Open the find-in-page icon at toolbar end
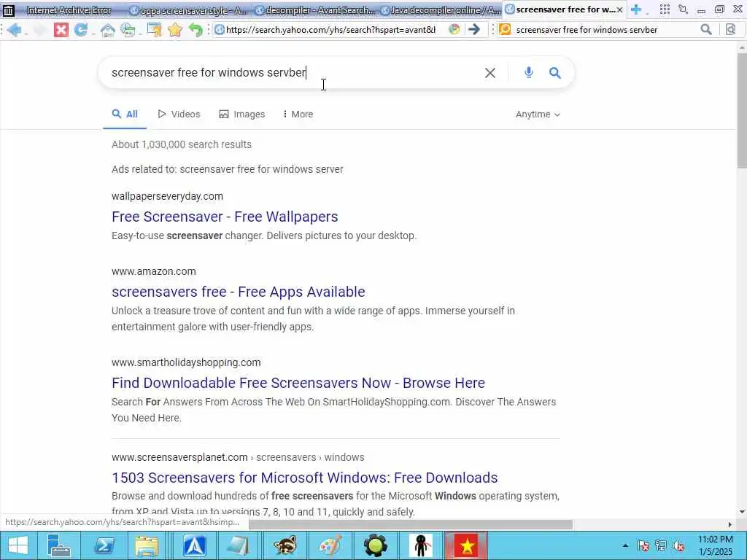Viewport: 747px width, 560px height. point(730,29)
